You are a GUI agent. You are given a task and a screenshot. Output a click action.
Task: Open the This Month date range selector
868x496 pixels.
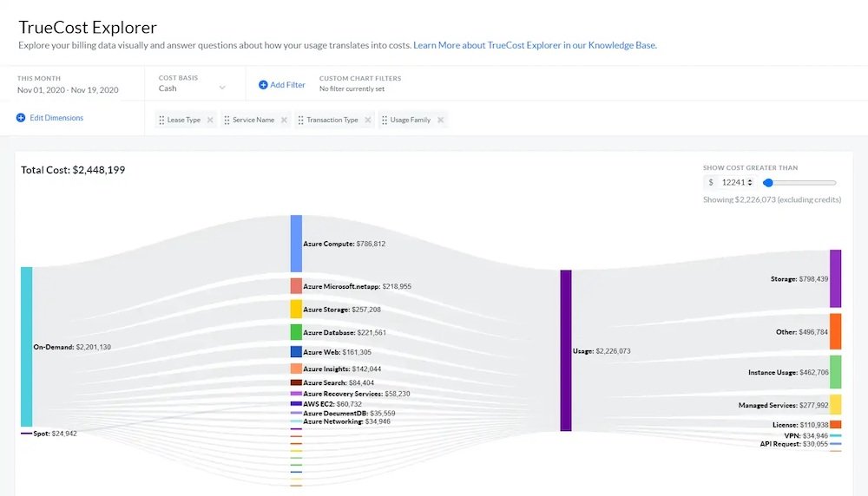click(x=68, y=84)
